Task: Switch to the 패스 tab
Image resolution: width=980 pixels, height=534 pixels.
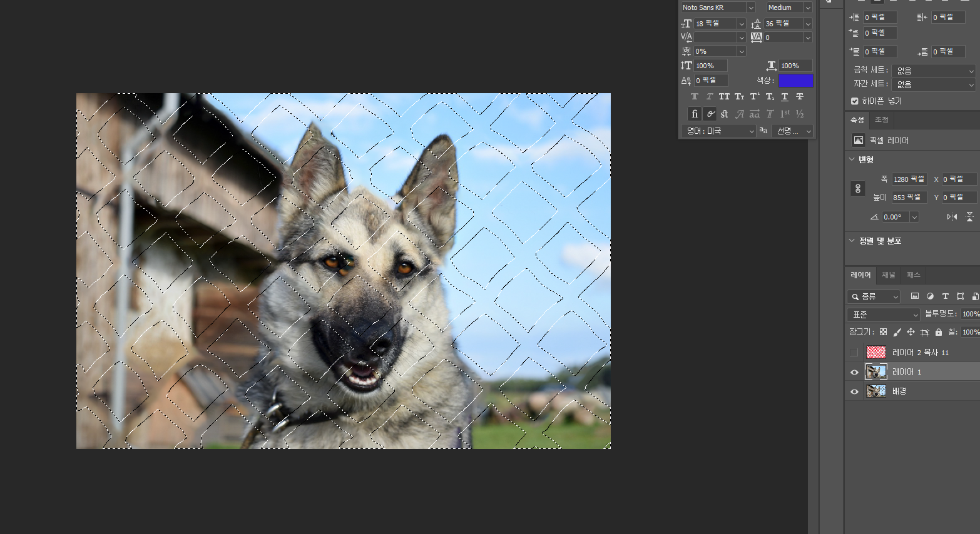Action: point(914,275)
